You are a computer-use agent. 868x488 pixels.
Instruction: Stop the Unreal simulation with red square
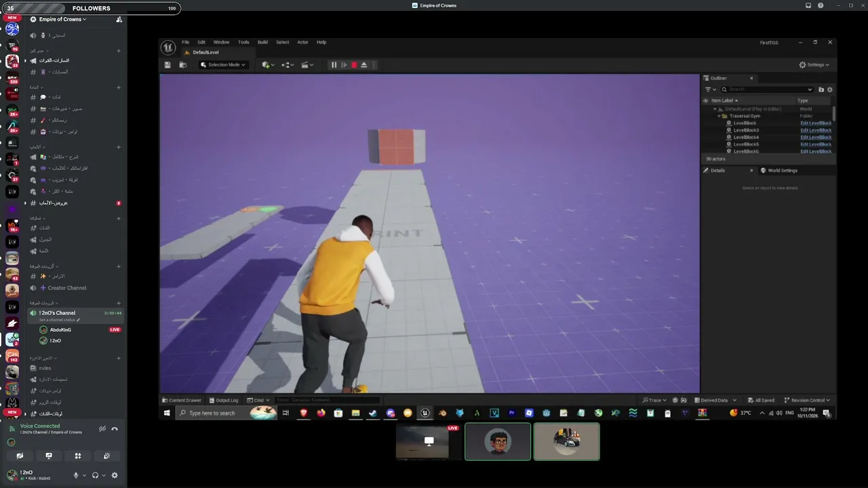click(x=353, y=65)
